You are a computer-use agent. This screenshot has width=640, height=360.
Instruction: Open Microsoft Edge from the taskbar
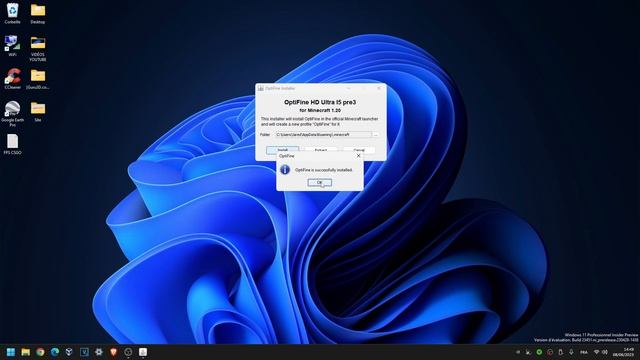coord(55,352)
